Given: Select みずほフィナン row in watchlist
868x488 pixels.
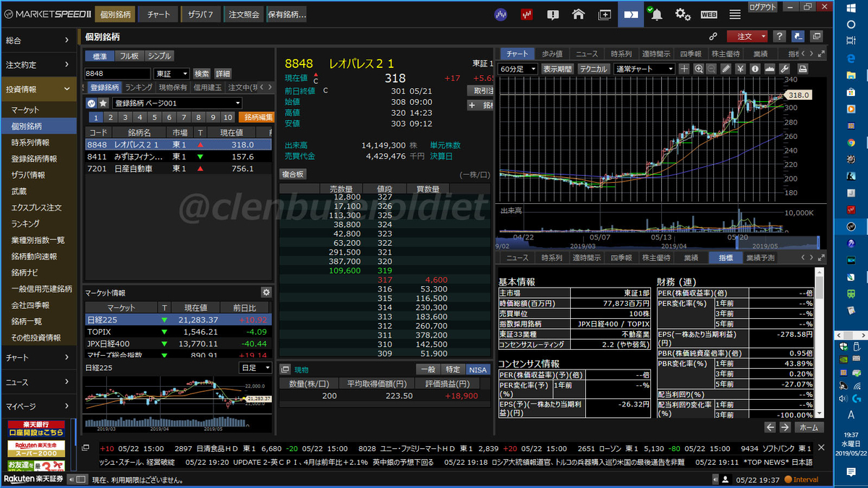Looking at the screenshot, I should coord(179,156).
